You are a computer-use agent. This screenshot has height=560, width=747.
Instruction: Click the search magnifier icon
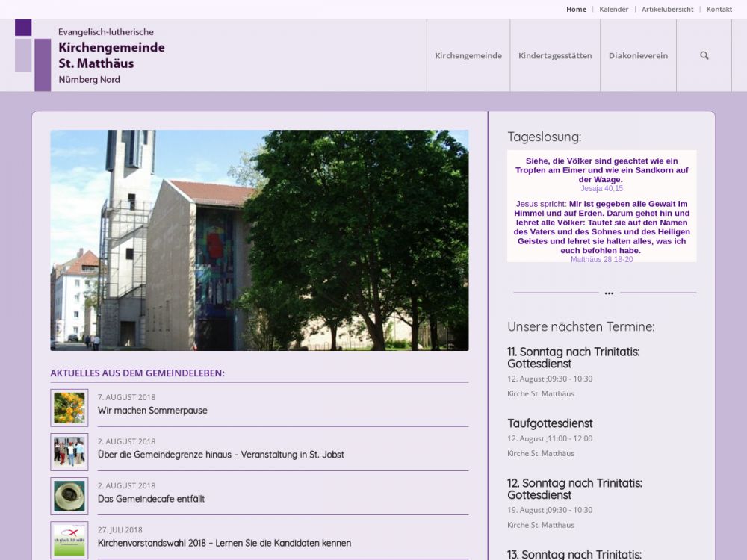(x=704, y=55)
